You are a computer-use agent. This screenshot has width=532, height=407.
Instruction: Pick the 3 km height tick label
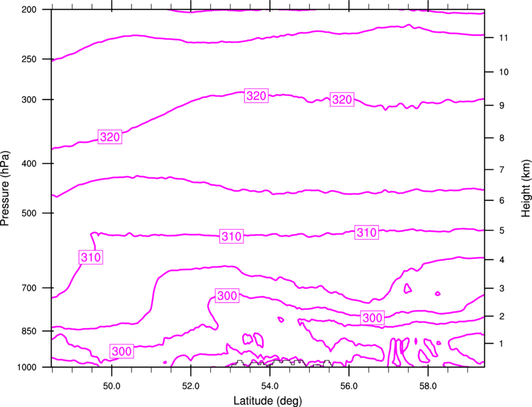tap(502, 289)
